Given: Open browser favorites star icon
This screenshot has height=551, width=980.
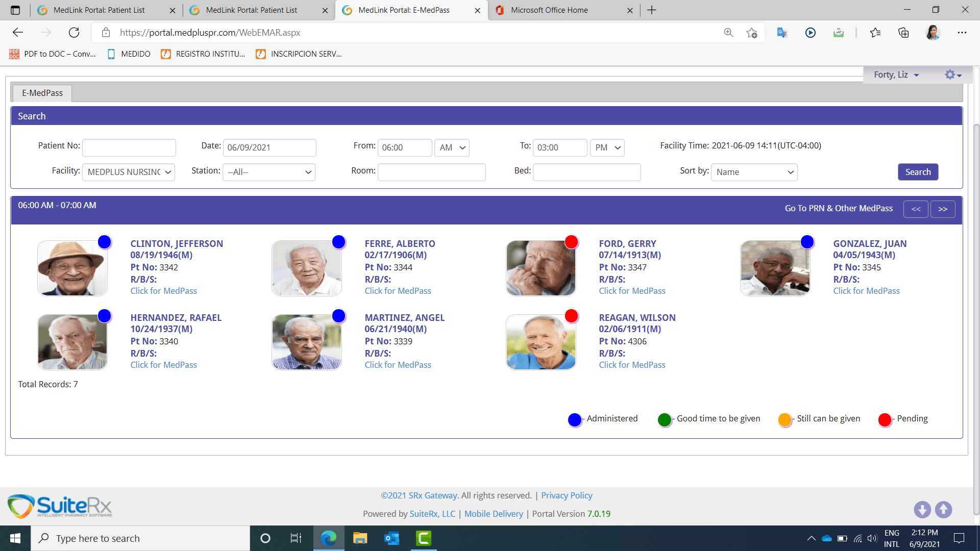Looking at the screenshot, I should 875,33.
